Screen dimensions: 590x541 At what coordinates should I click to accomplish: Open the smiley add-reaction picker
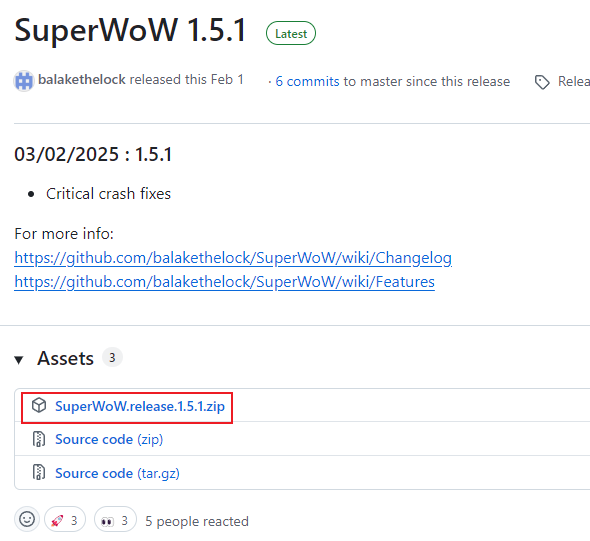tap(27, 519)
